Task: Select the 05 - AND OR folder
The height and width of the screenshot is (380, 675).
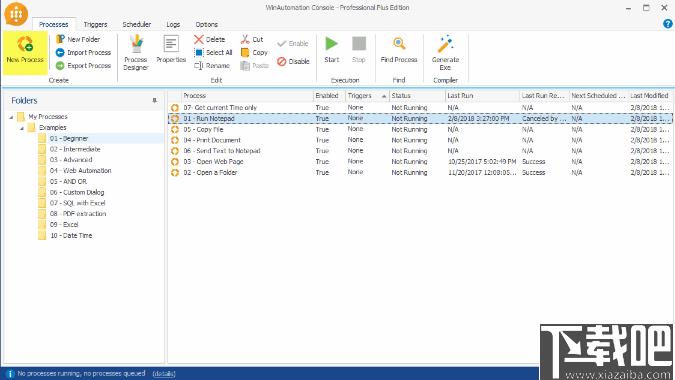Action: click(x=68, y=182)
